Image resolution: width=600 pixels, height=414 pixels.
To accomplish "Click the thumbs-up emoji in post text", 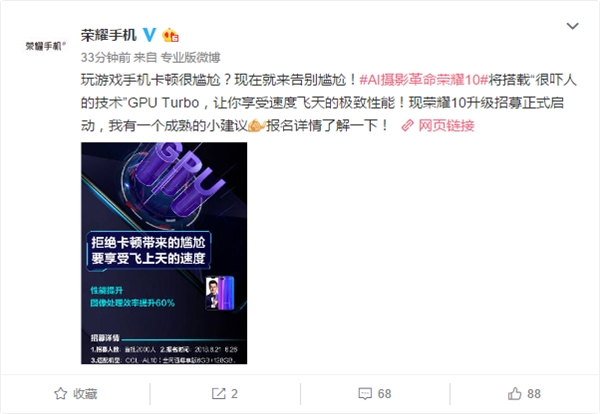I will pyautogui.click(x=256, y=126).
